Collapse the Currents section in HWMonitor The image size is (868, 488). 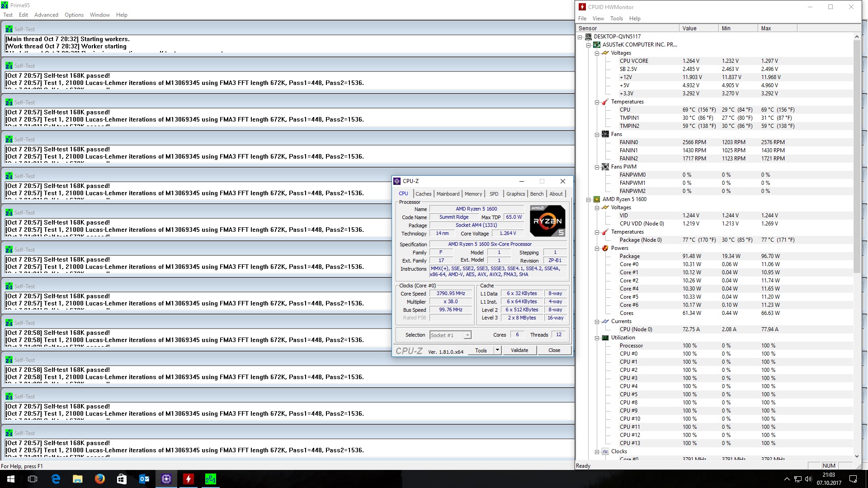coord(597,321)
